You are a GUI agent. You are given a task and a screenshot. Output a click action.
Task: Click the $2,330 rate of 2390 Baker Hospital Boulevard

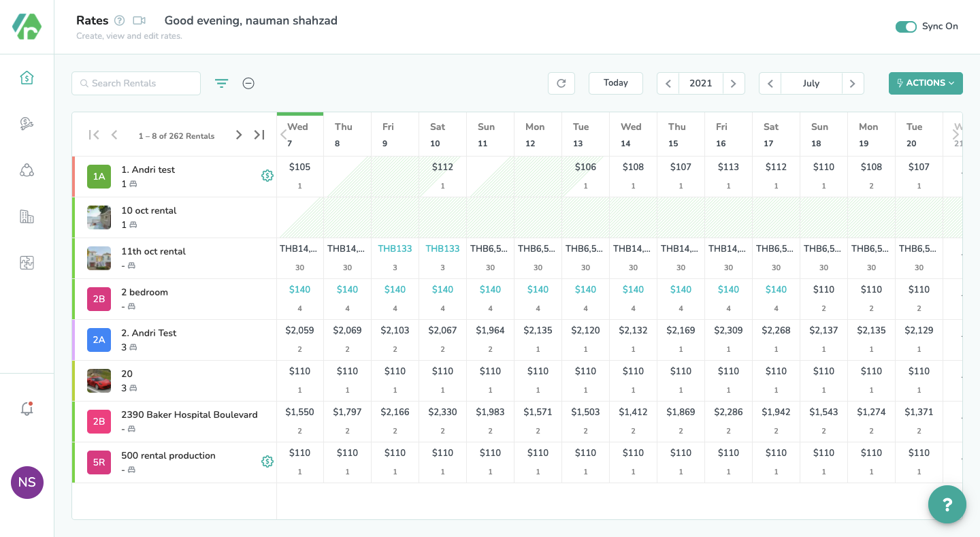442,412
